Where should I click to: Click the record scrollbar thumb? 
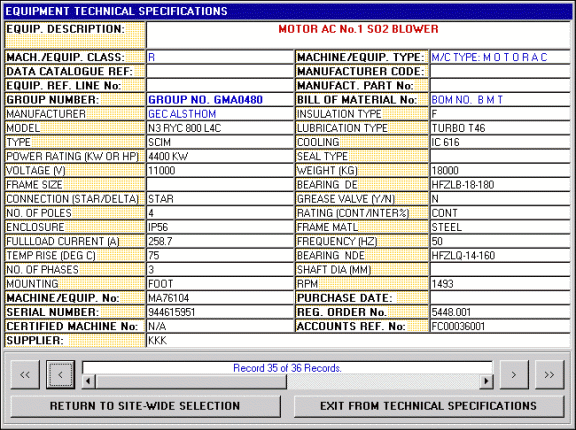[191, 381]
